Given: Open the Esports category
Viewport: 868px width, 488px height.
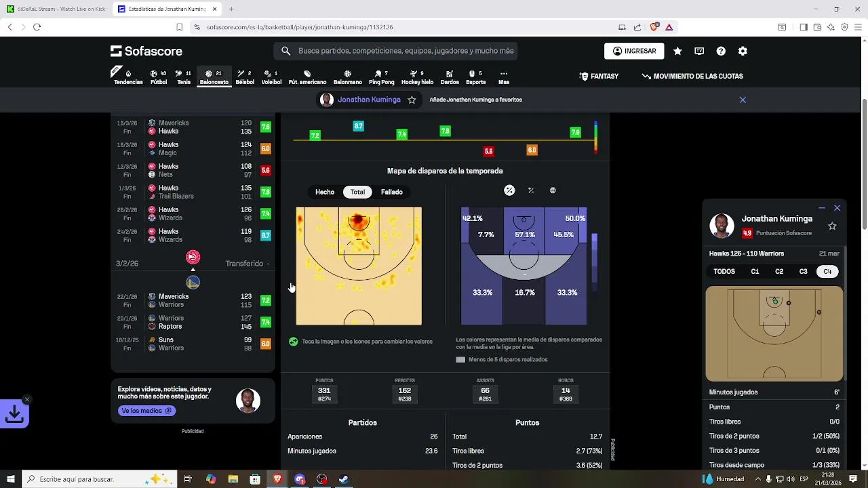Looking at the screenshot, I should point(475,77).
